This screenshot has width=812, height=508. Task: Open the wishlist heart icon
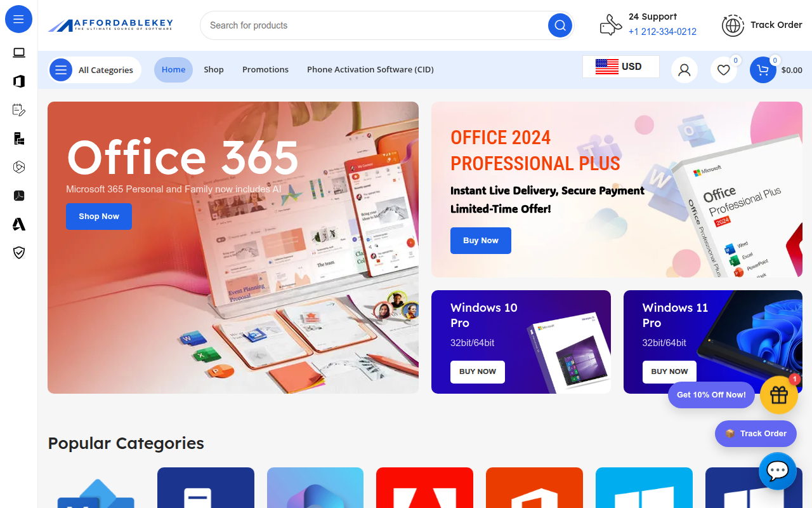tap(724, 70)
